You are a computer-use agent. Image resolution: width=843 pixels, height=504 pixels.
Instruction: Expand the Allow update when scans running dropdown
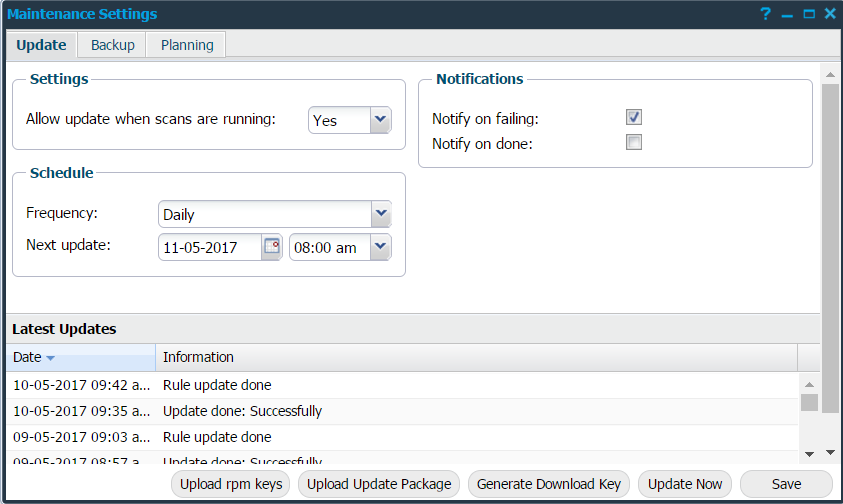point(380,120)
